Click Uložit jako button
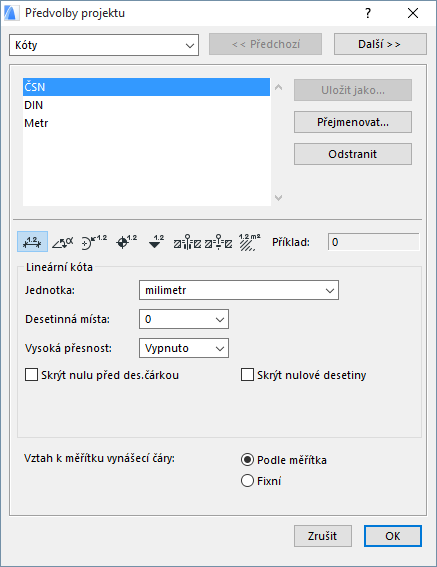Viewport: 437px width, 567px height. [353, 90]
